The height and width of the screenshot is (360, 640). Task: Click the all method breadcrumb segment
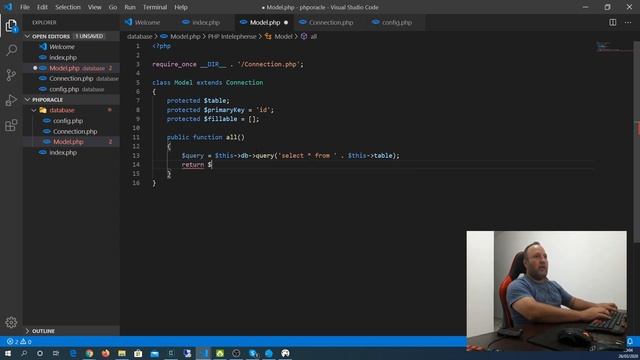(309, 36)
